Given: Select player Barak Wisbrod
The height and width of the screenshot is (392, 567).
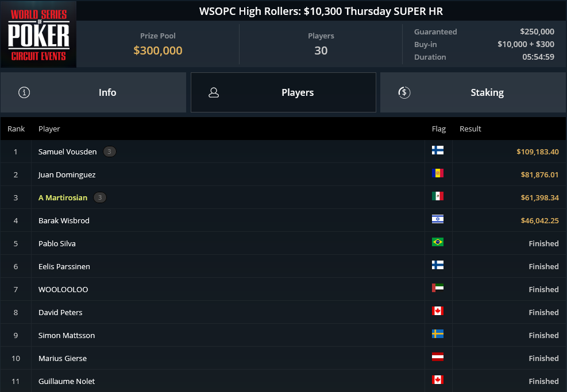Looking at the screenshot, I should click(64, 221).
